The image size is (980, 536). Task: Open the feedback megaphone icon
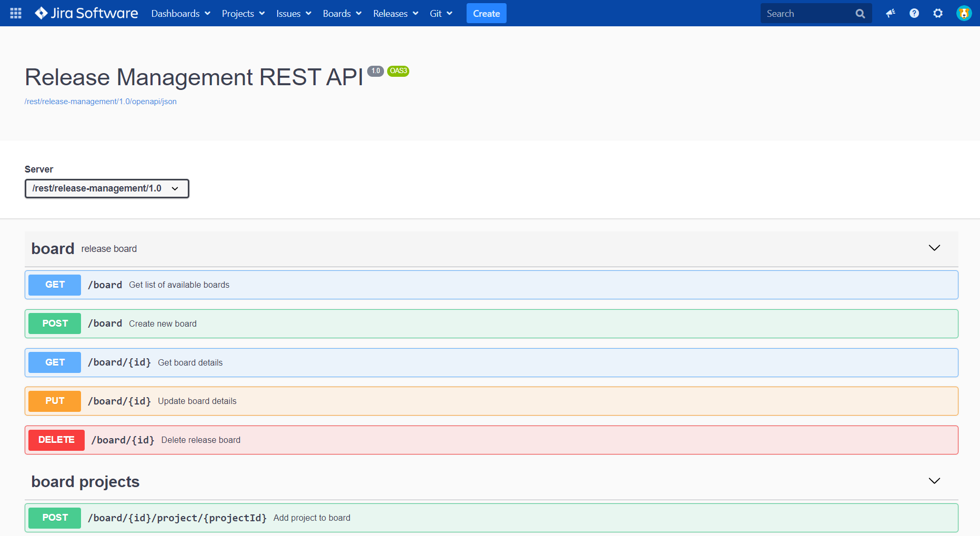[x=890, y=13]
